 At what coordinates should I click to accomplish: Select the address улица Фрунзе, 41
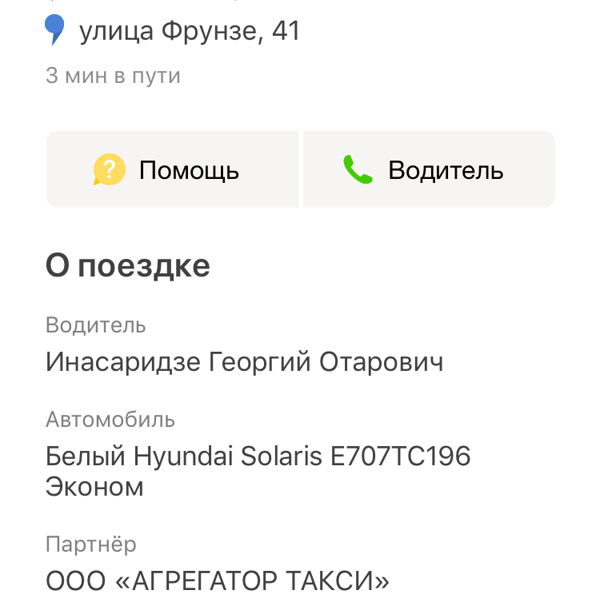click(x=189, y=31)
